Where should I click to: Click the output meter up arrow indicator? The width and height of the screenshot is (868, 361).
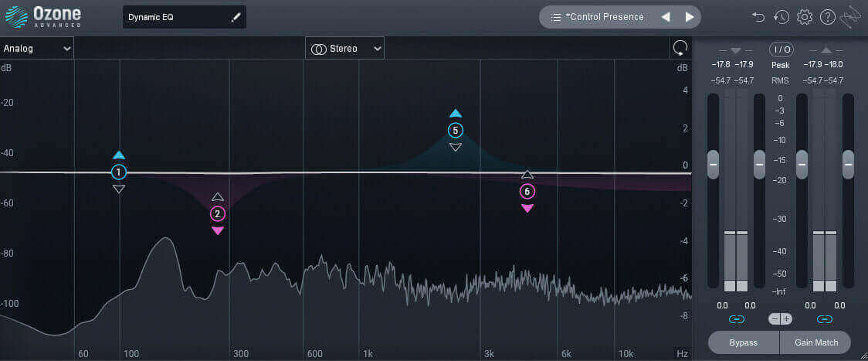826,50
